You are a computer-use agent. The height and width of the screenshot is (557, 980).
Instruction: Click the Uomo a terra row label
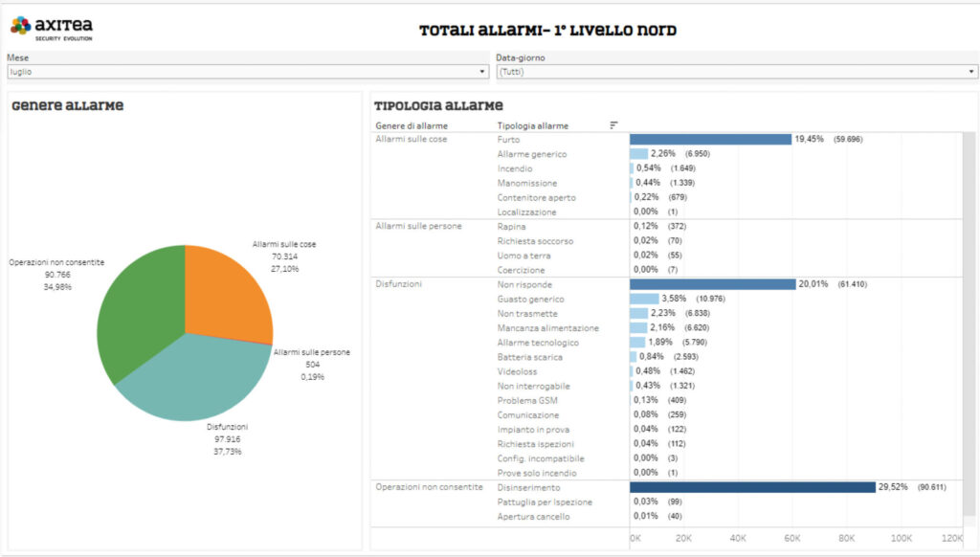(x=523, y=256)
